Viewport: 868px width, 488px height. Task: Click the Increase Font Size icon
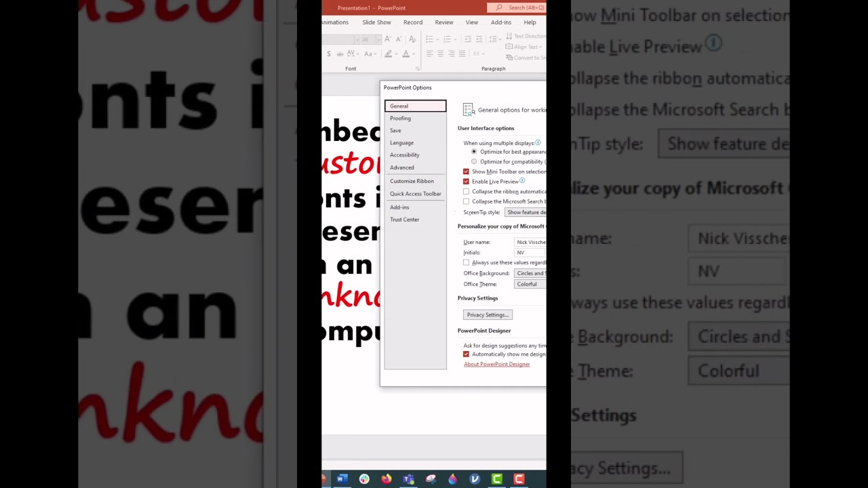point(389,39)
